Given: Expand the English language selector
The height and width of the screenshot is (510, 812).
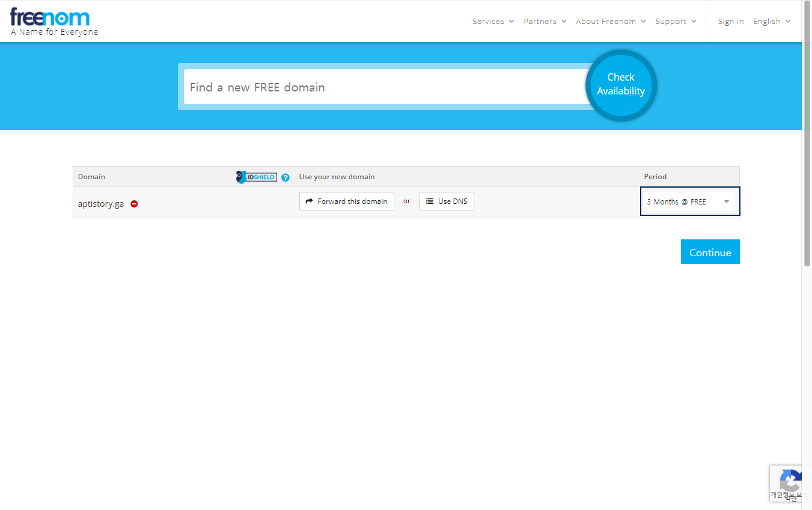Looking at the screenshot, I should 772,21.
